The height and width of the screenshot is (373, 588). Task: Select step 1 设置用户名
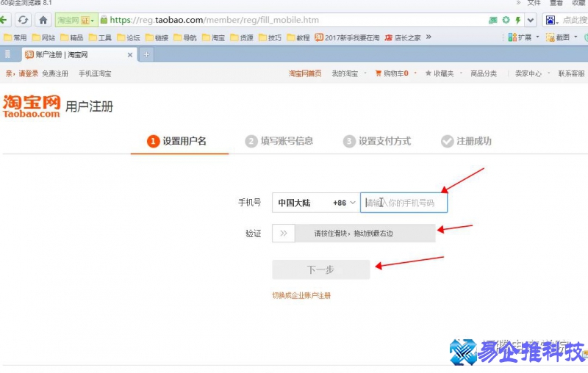click(176, 141)
